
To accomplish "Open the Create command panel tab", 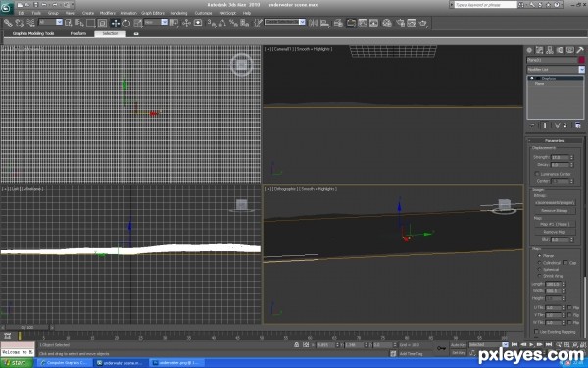I will point(529,50).
